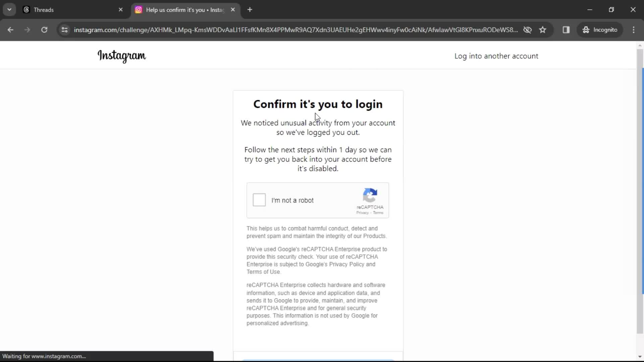Enable the reCAPTCHA verification checkbox
The image size is (644, 362).
pyautogui.click(x=259, y=200)
